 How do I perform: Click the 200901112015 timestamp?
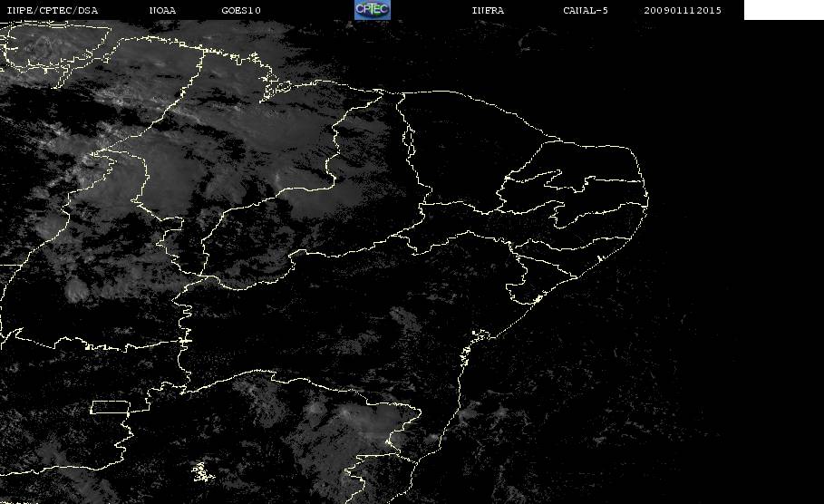[x=683, y=11]
